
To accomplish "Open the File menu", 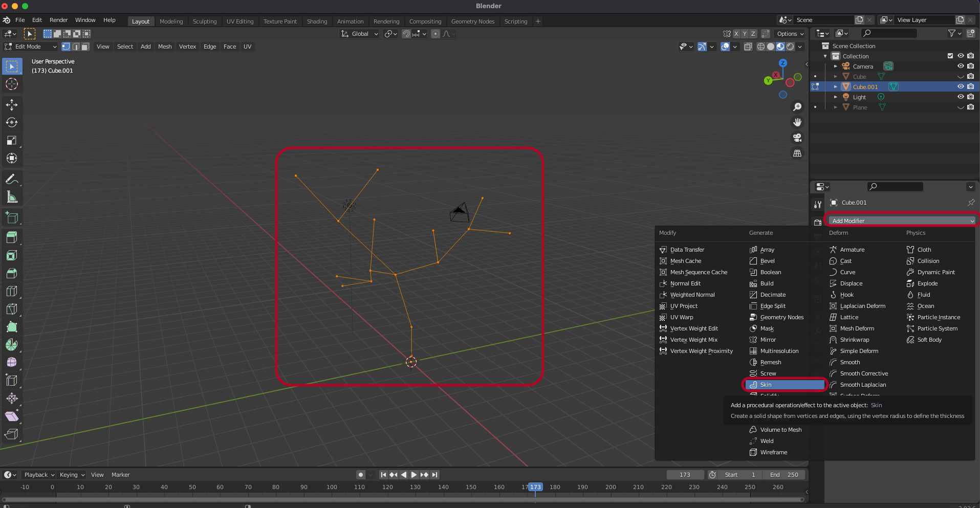I will point(20,20).
